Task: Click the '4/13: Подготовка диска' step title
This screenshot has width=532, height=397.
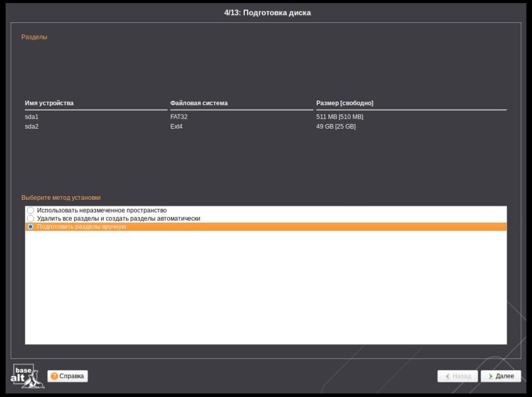Action: tap(267, 12)
